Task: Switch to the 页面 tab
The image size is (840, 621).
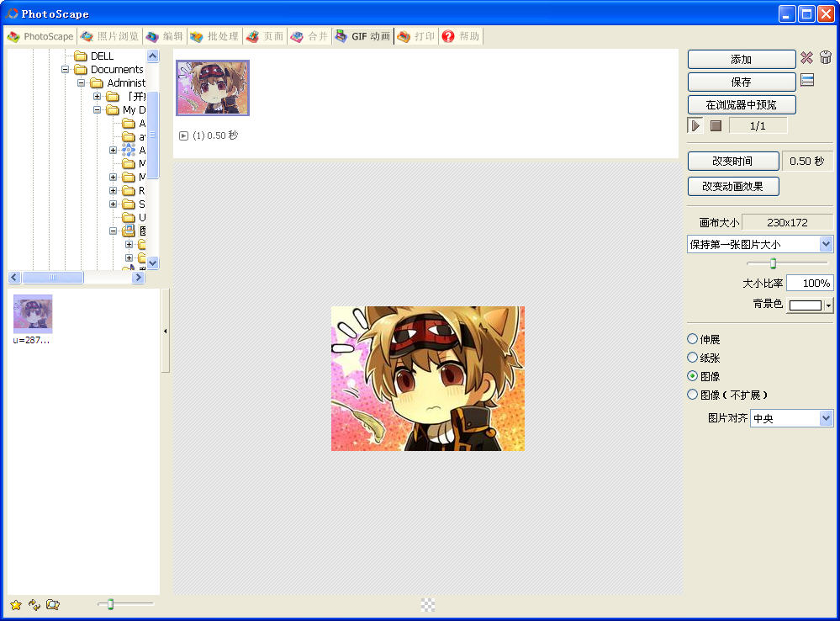Action: (x=265, y=36)
